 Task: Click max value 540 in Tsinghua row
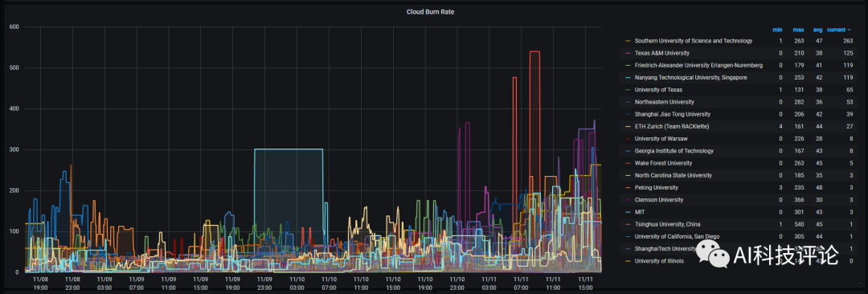coord(799,223)
